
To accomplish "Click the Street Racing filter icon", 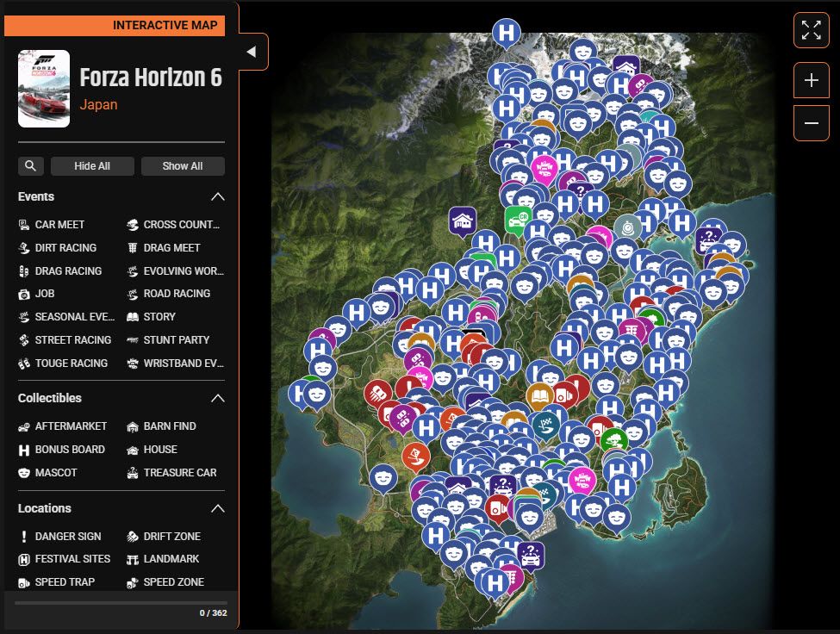I will tap(24, 340).
